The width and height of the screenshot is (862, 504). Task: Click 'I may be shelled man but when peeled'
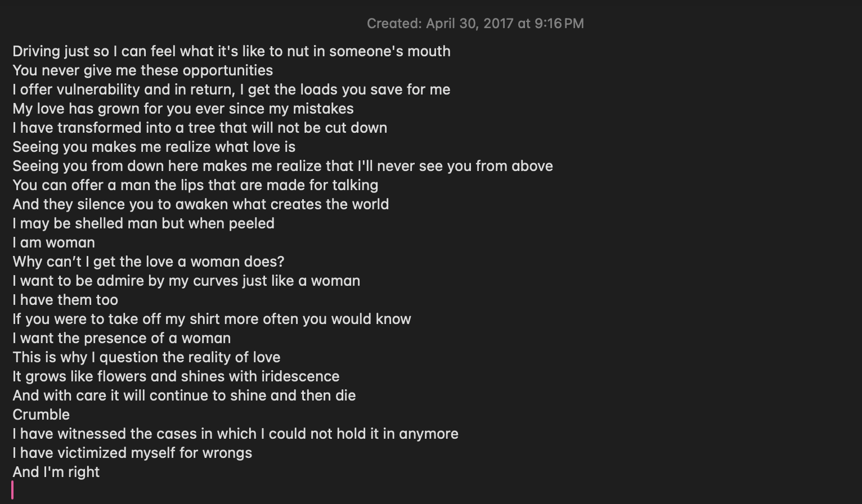tap(143, 223)
